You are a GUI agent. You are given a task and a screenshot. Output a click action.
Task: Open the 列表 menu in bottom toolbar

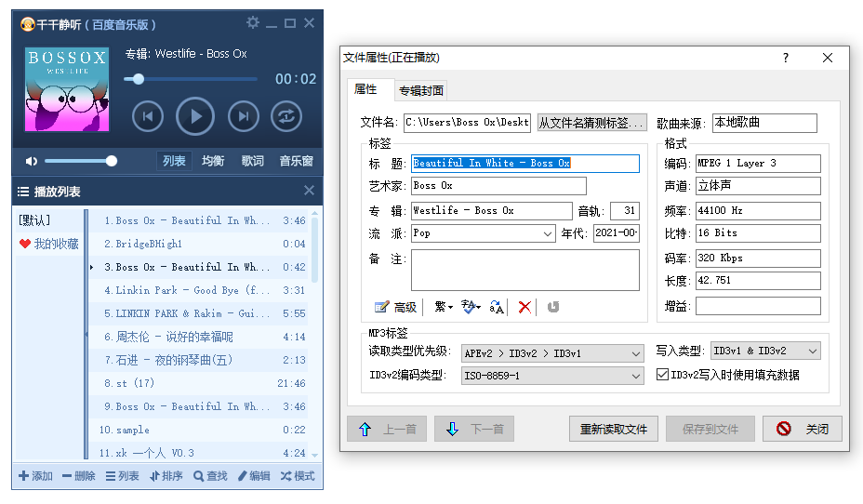[x=122, y=476]
